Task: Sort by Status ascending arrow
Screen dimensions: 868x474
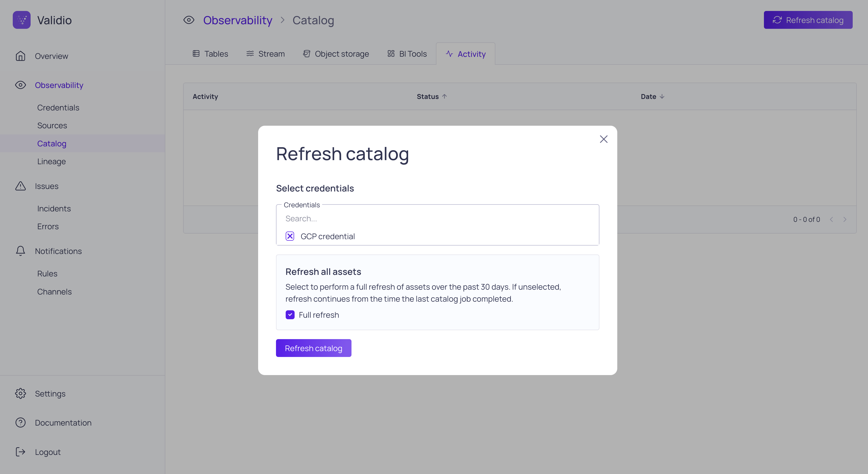Action: (x=444, y=96)
